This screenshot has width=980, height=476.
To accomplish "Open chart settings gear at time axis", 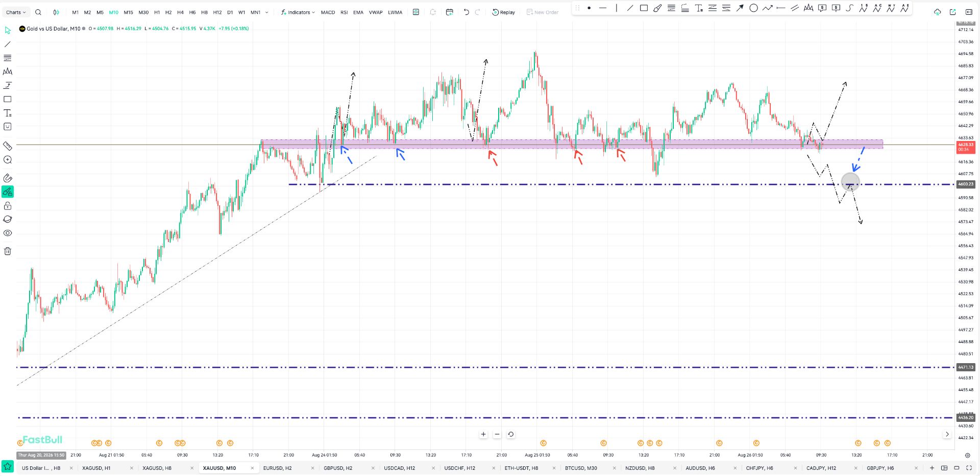I will tap(967, 455).
